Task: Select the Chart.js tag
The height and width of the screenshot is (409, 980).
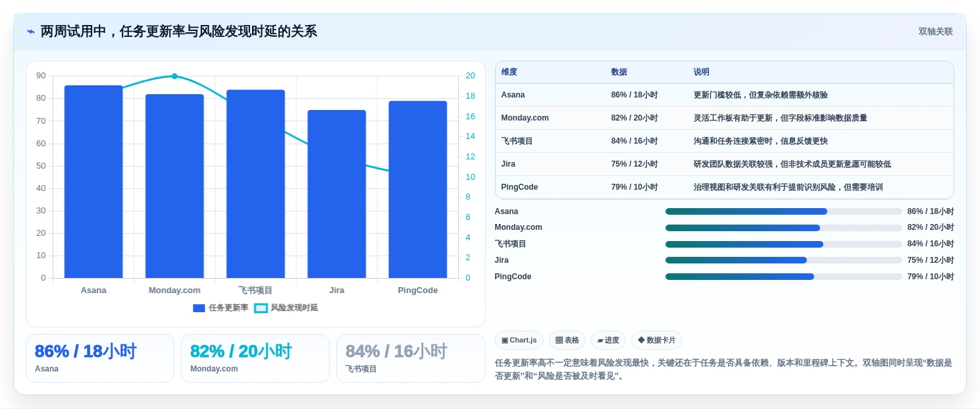Action: (519, 341)
